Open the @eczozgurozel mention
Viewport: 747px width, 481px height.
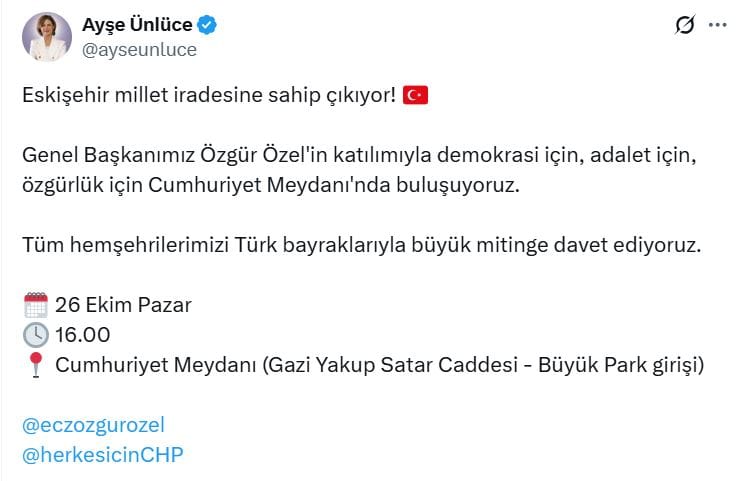[x=92, y=424]
